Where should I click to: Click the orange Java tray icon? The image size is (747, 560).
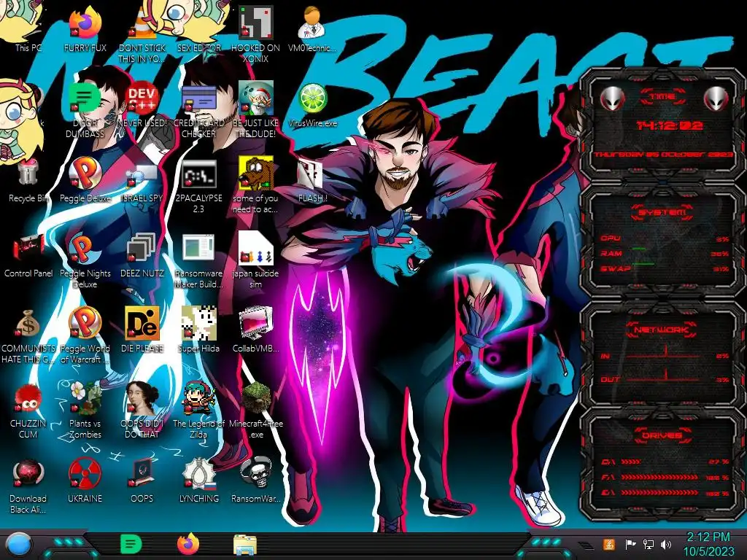click(609, 544)
